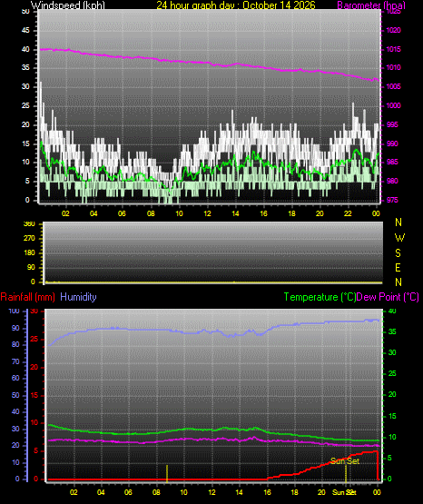Viewport: 423px width, 504px height.
Task: Click the red 15 on the rainfall axis
Action: pyautogui.click(x=34, y=395)
